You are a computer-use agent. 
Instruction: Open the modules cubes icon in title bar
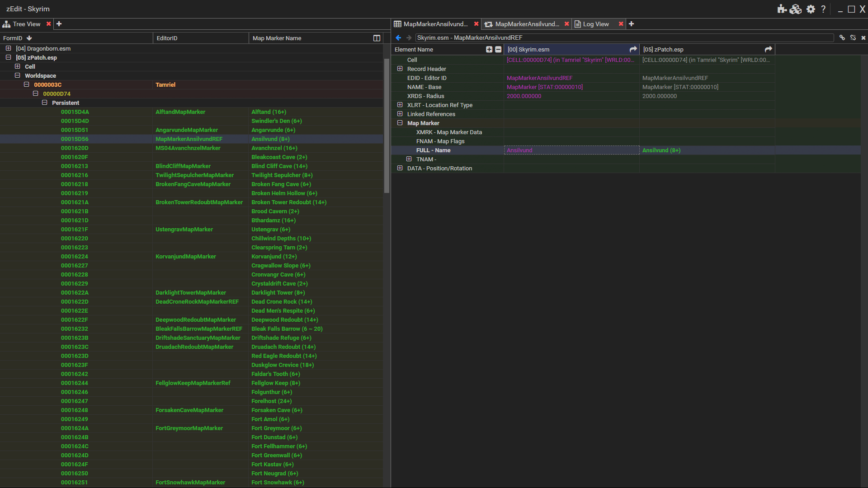796,9
